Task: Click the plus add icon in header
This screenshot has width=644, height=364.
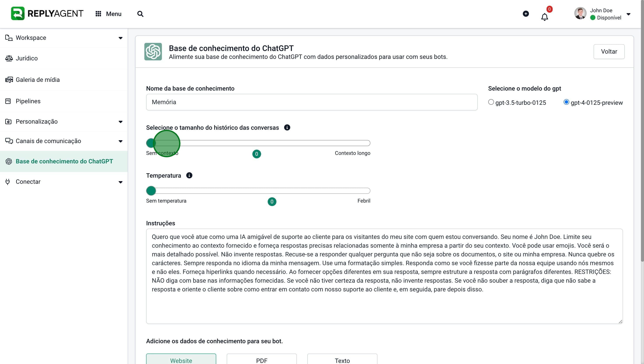Action: tap(526, 14)
